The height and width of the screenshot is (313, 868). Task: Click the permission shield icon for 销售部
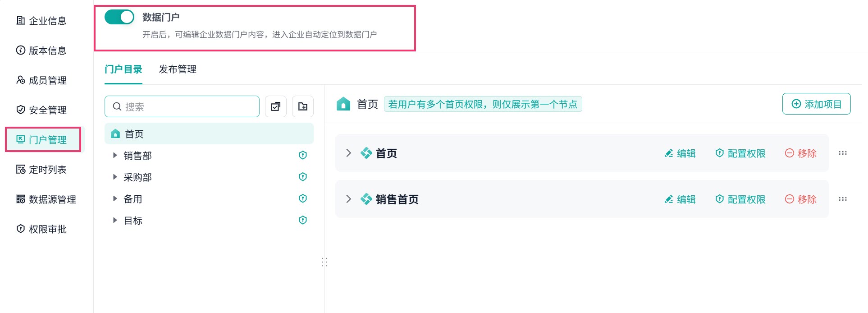click(303, 155)
